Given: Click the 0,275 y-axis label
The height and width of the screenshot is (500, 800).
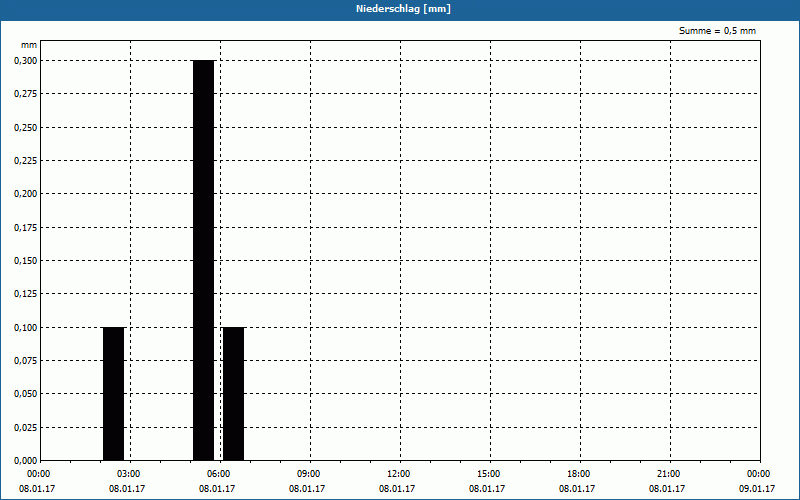Looking at the screenshot, I should (x=26, y=94).
